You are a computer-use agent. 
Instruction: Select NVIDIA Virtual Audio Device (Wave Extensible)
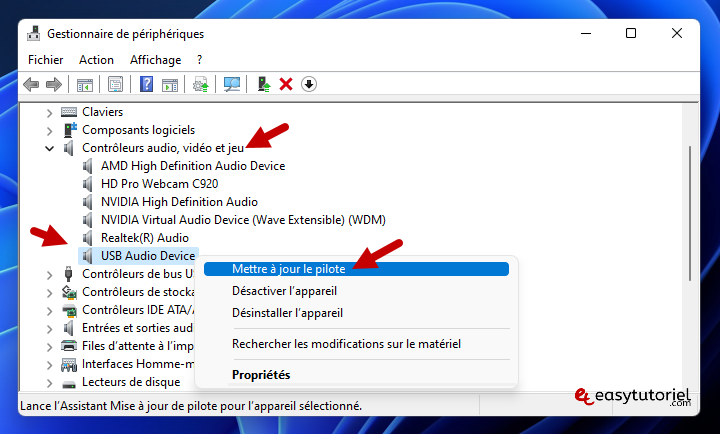[243, 220]
